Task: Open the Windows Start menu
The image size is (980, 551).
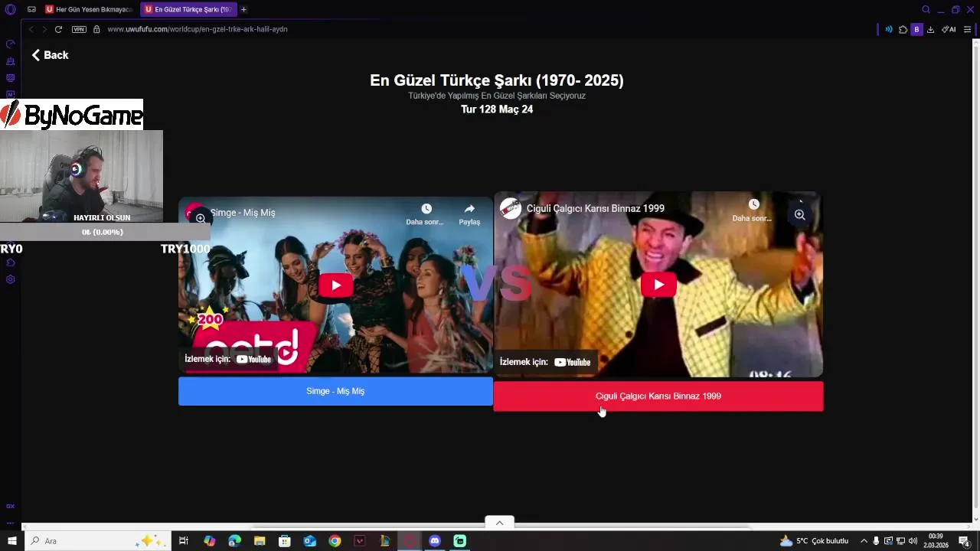Action: click(11, 541)
